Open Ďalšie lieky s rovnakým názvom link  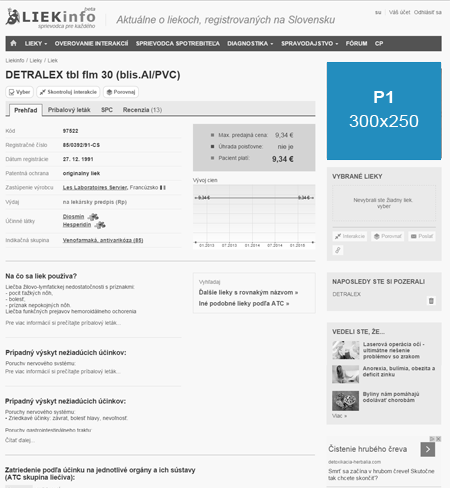tap(248, 292)
